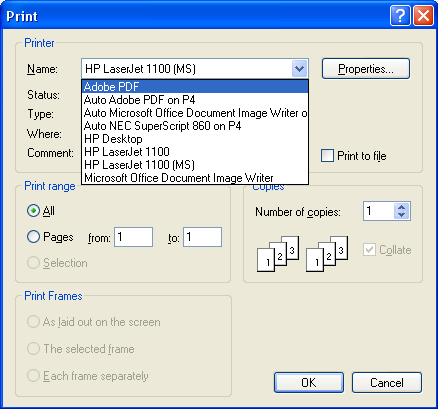Pick HP LaserJet 1100 (MS) list entry

(x=195, y=165)
